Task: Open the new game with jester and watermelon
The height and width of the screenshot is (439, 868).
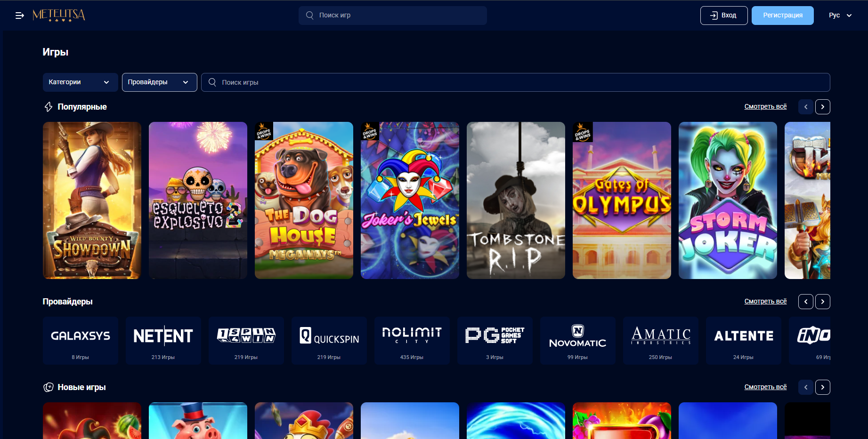Action: pyautogui.click(x=92, y=421)
